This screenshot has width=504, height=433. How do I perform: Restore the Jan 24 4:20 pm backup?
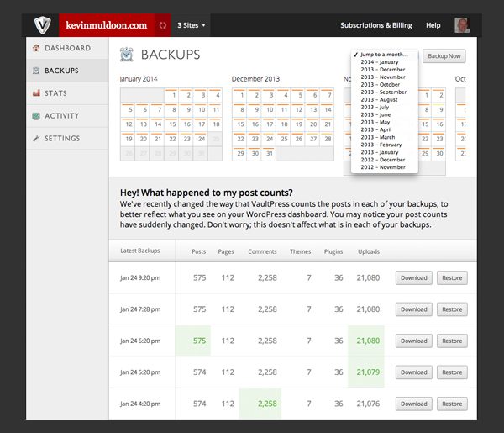click(x=452, y=404)
